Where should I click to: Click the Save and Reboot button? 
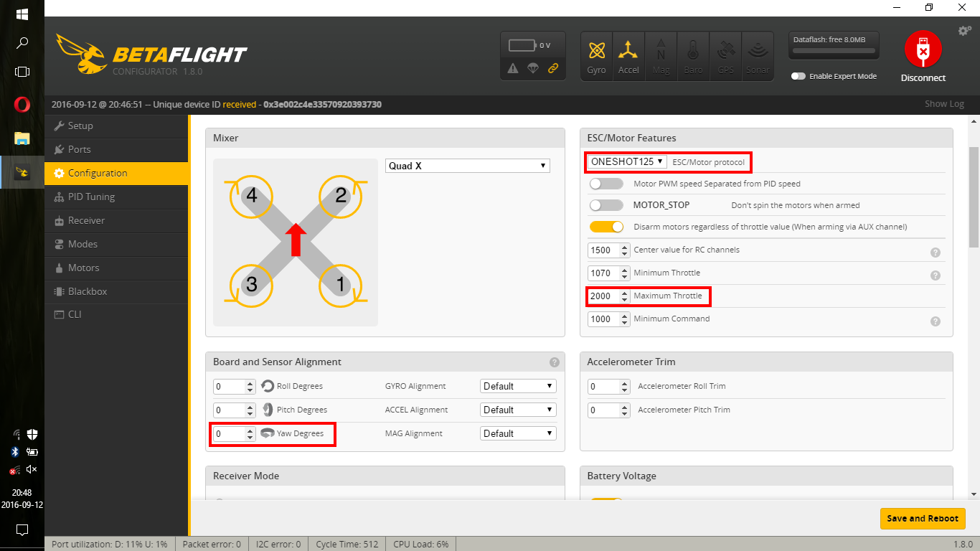coord(922,519)
